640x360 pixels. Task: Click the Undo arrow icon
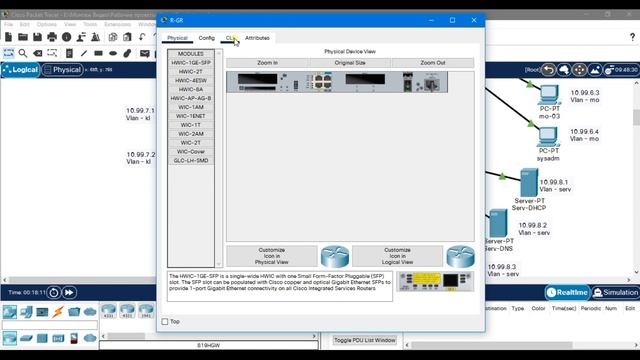142,37
